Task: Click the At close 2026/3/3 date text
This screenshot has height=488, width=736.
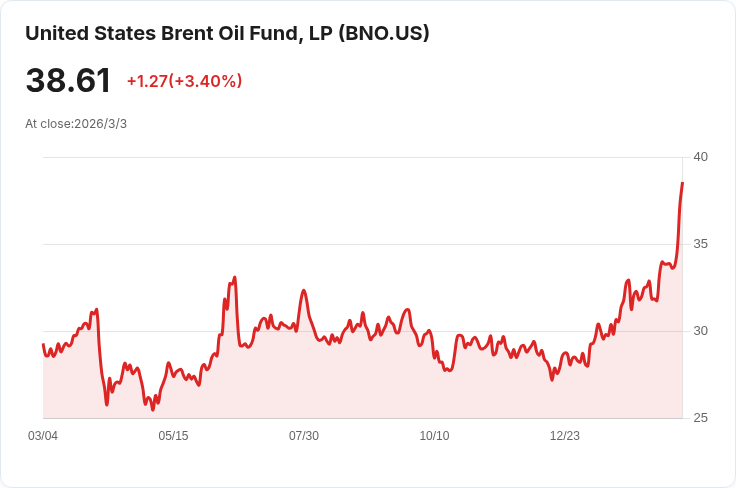Action: 76,124
